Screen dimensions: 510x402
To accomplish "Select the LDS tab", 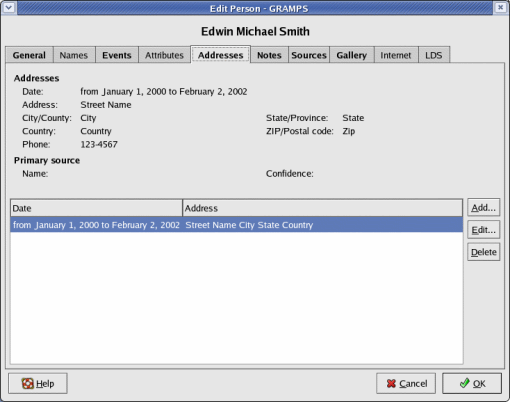I will [x=434, y=55].
